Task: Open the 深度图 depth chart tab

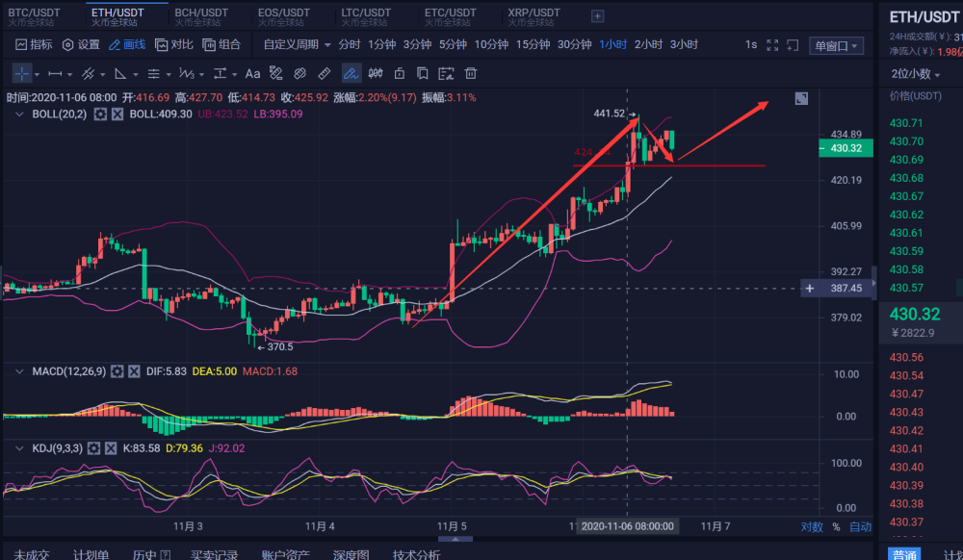Action: click(x=351, y=554)
